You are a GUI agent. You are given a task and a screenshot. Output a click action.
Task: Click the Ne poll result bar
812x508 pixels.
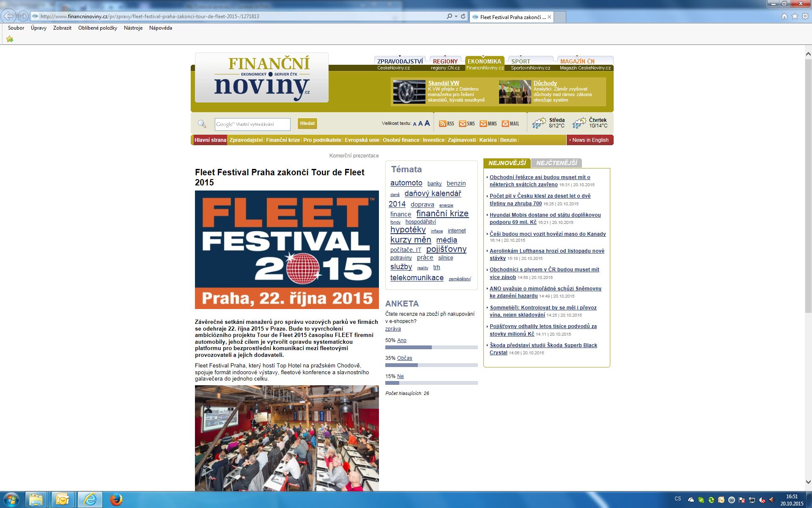click(431, 383)
